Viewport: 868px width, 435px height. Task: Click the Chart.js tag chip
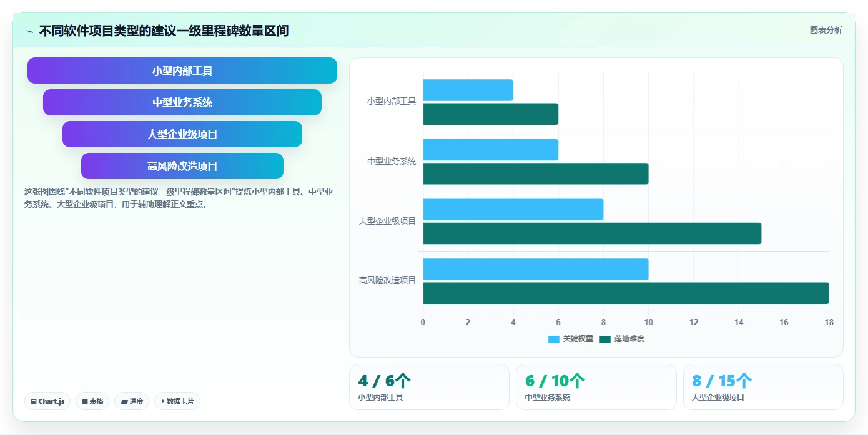point(47,401)
